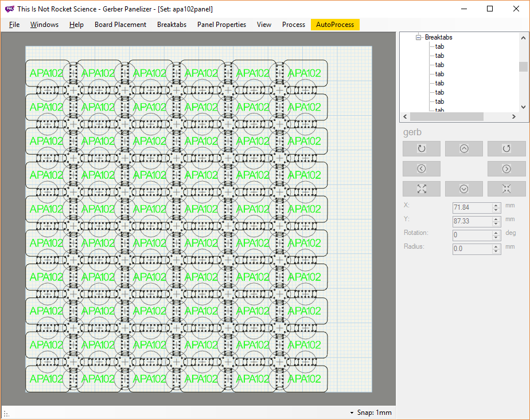
Task: Click the 'X:' label
Action: (407, 205)
